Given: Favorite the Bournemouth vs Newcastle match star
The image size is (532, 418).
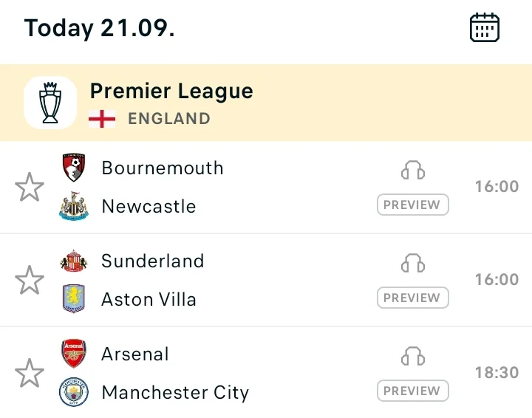Looking at the screenshot, I should (30, 187).
